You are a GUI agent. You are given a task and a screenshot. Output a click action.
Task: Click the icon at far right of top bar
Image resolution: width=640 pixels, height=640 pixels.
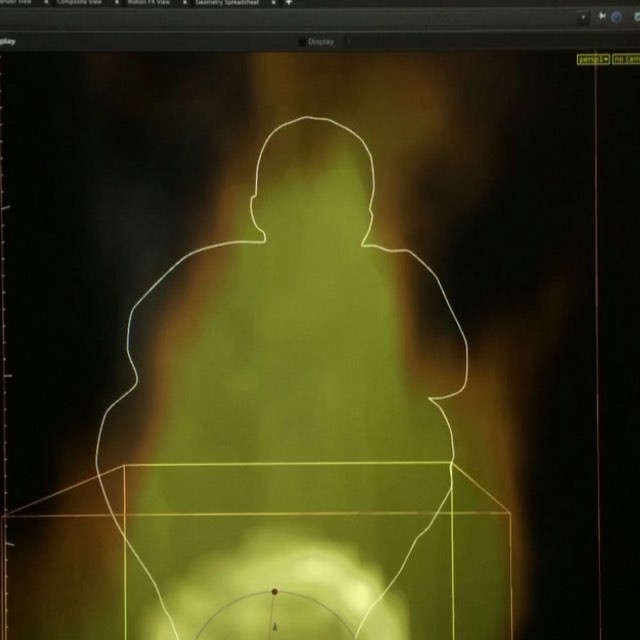click(x=632, y=17)
